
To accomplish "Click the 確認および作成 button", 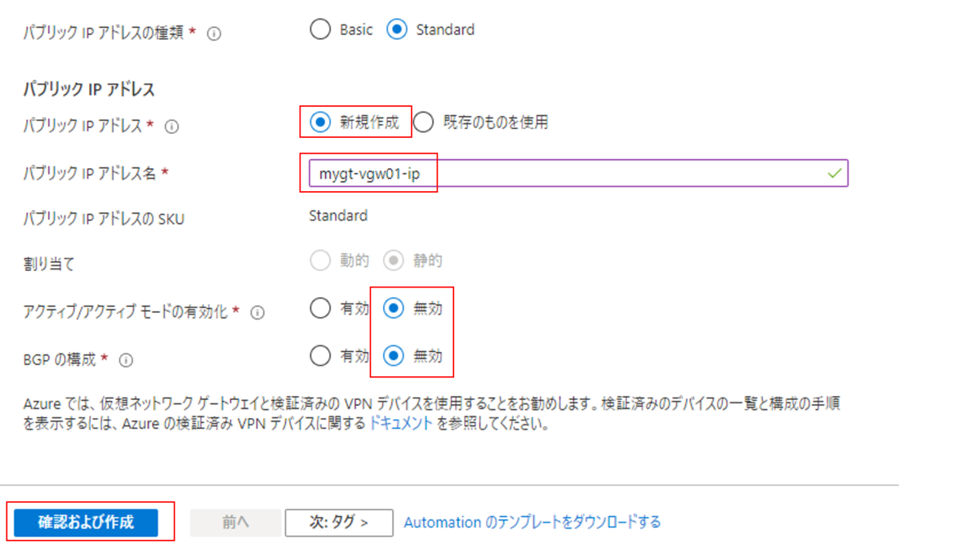I will pos(88,523).
